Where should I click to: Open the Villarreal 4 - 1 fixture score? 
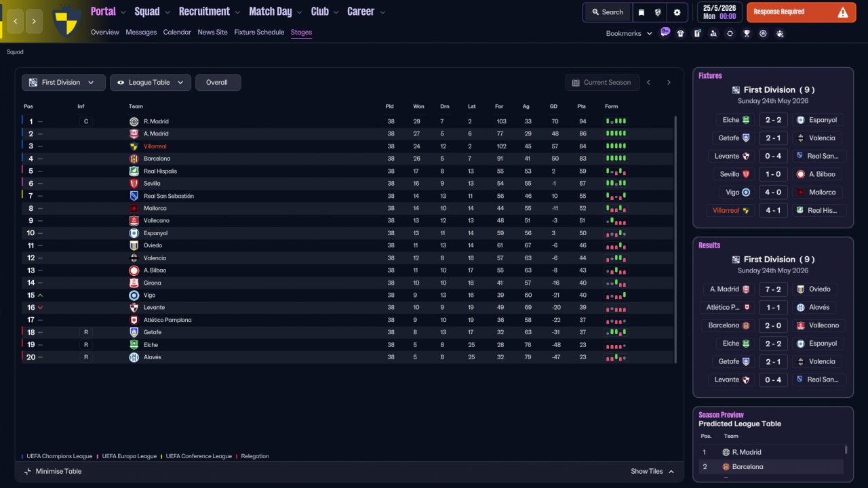coord(773,211)
